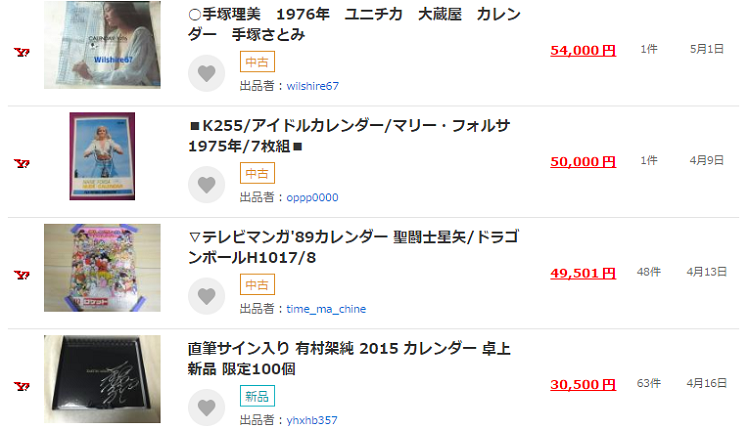Favorite the 手塚理美 1976 calendar listing

click(206, 73)
